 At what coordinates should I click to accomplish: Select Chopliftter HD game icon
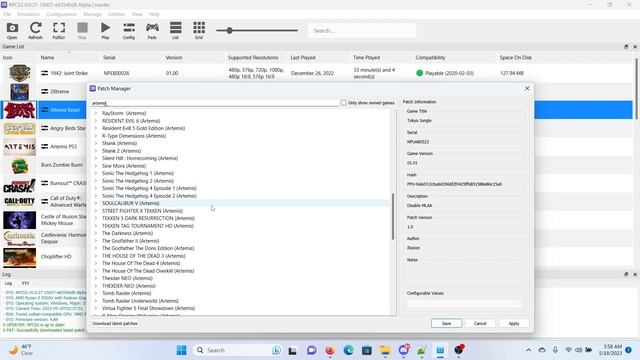[x=19, y=257]
